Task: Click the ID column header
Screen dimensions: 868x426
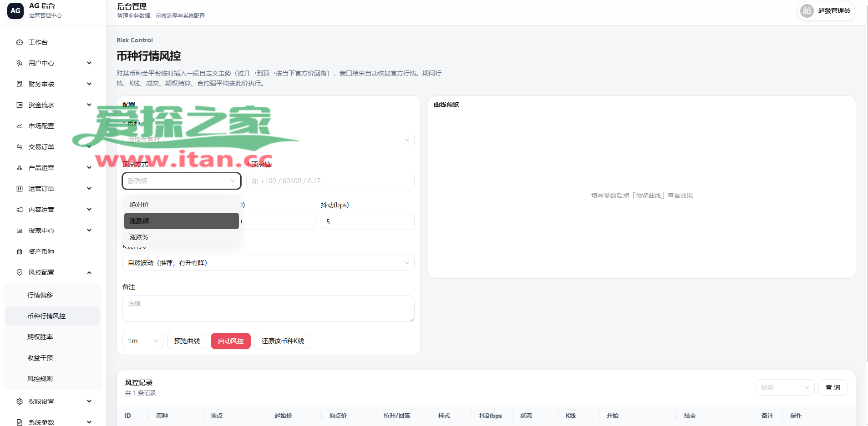Action: [x=127, y=416]
